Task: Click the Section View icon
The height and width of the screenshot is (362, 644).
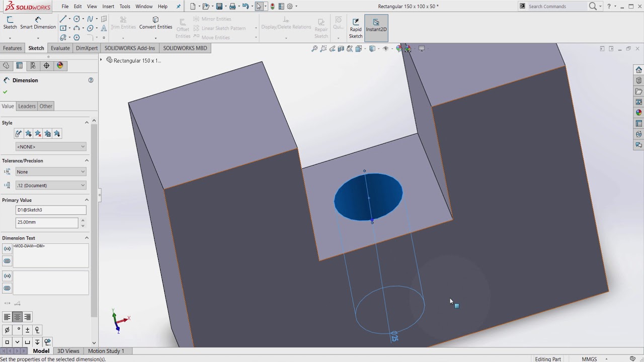Action: (x=341, y=49)
